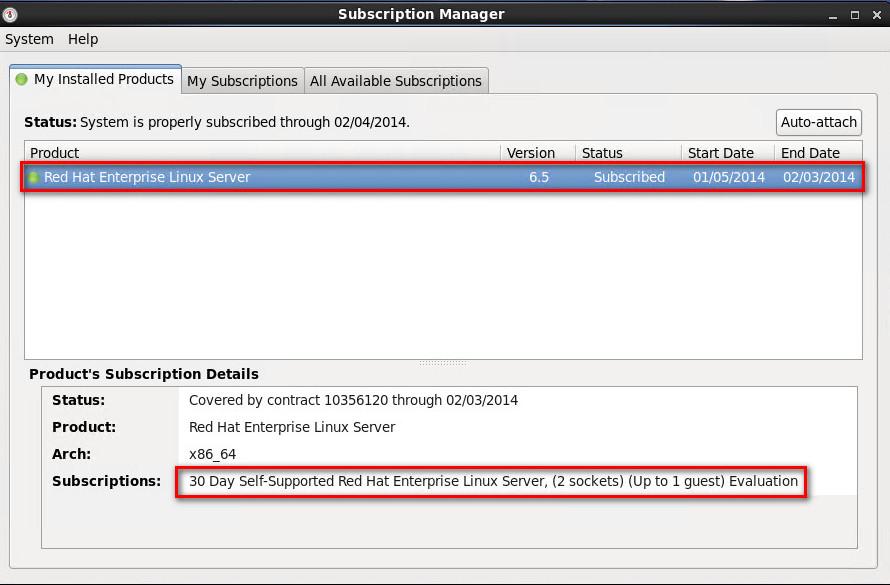Viewport: 890px width, 585px height.
Task: Click the Subscribed status cell
Action: 629,177
